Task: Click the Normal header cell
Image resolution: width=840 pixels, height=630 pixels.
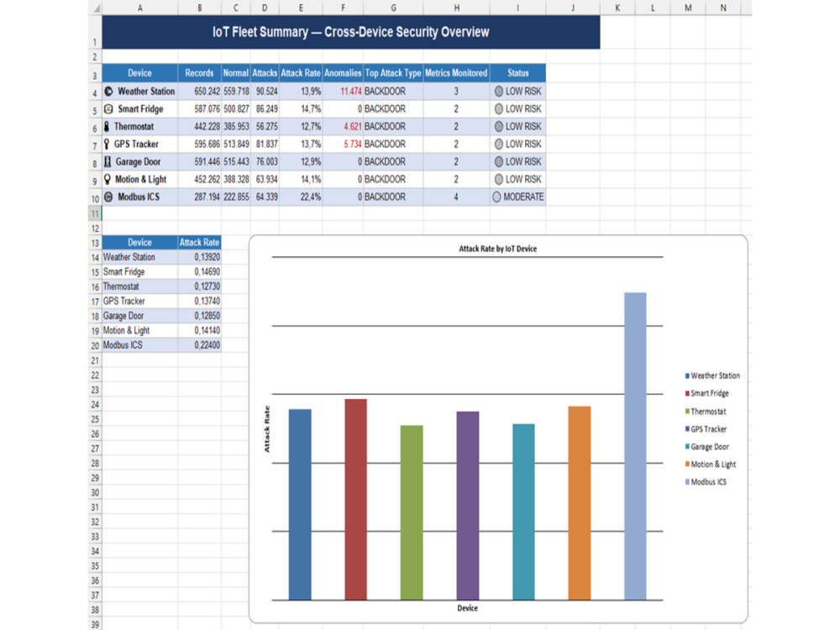Action: [x=236, y=73]
